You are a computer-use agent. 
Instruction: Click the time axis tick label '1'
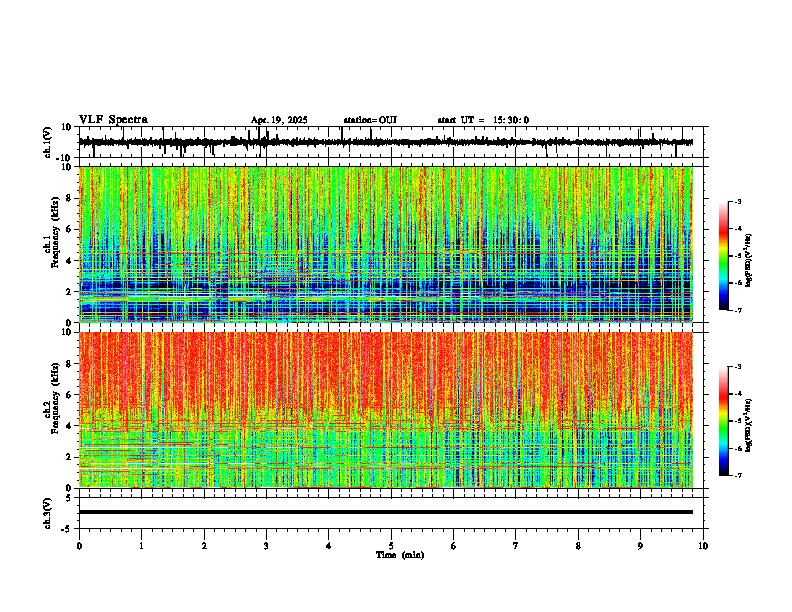pos(141,545)
